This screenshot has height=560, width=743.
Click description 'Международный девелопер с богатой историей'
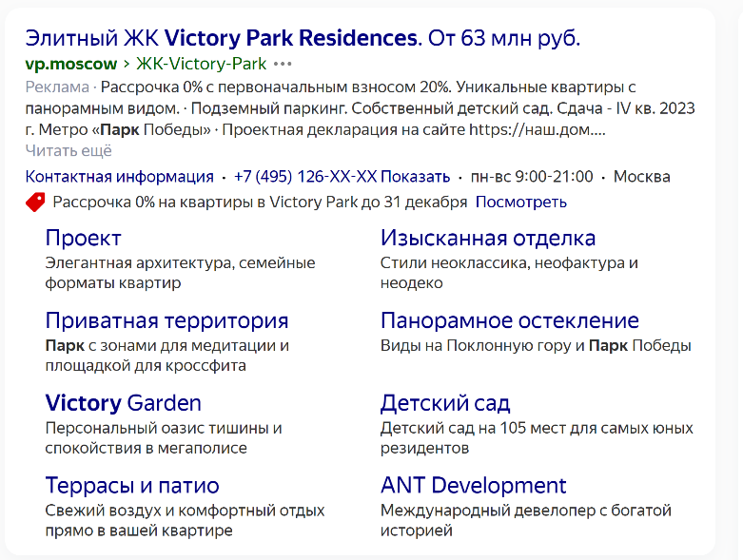tap(526, 520)
